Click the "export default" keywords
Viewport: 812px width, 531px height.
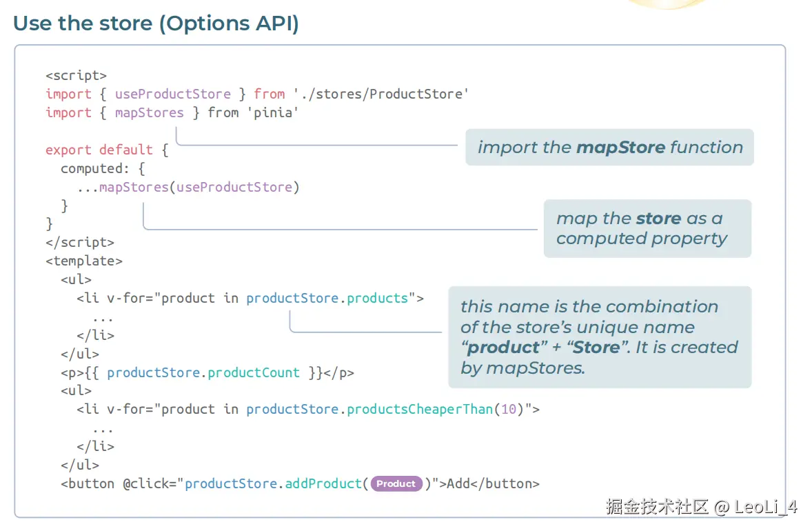(x=99, y=150)
